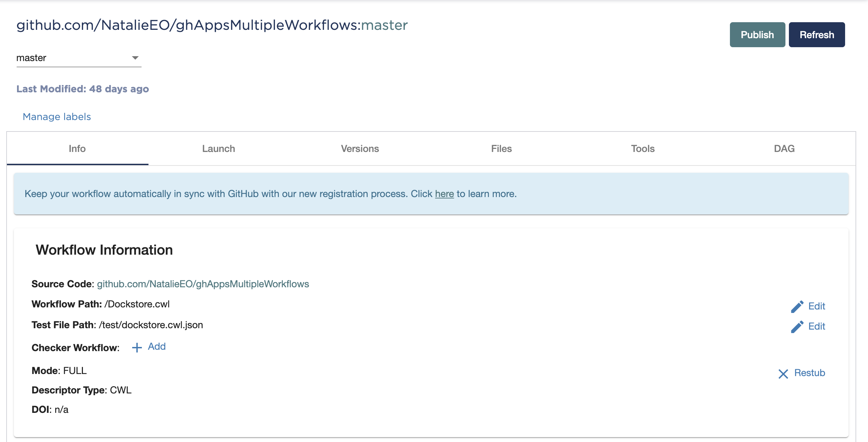Click Restub to convert the workflow to a stub
The height and width of the screenshot is (442, 868).
(x=809, y=373)
